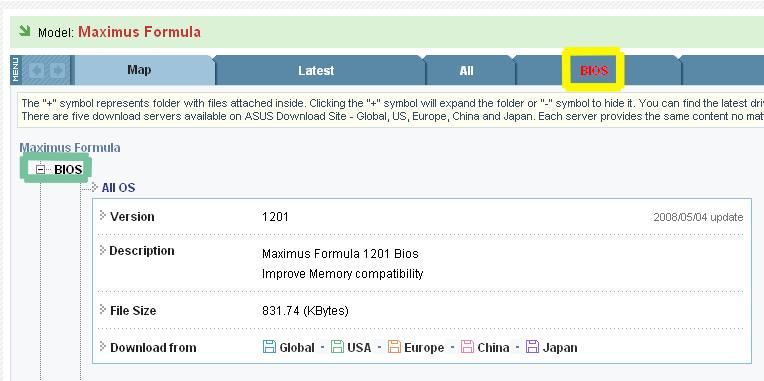764x381 pixels.
Task: Download from the Japan server link
Action: [560, 347]
